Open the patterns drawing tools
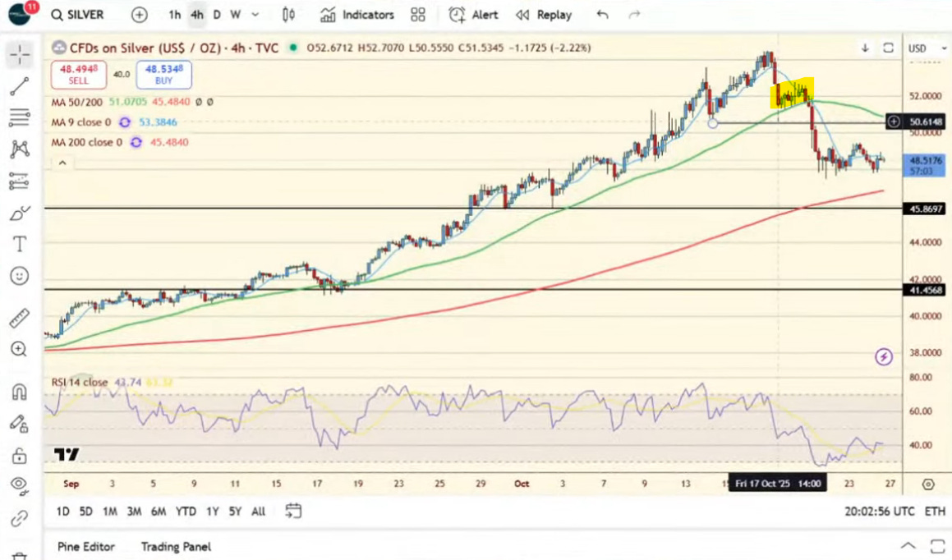The width and height of the screenshot is (952, 560). click(20, 149)
